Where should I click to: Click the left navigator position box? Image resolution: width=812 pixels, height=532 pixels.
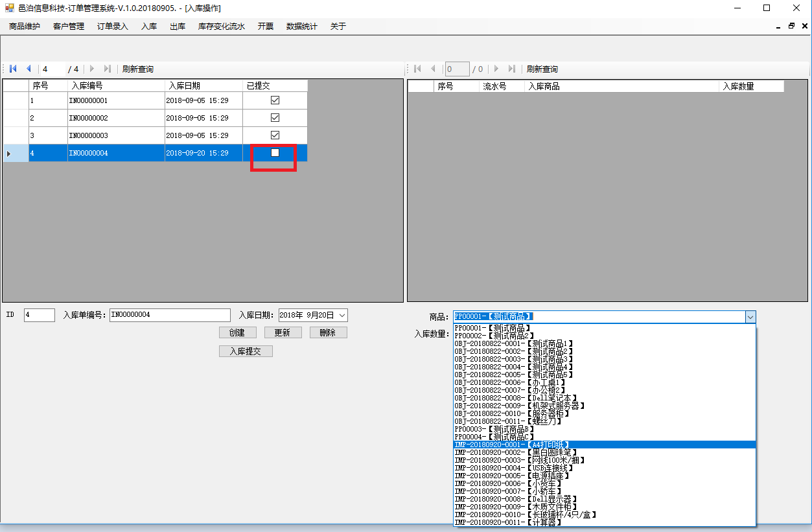pos(53,69)
